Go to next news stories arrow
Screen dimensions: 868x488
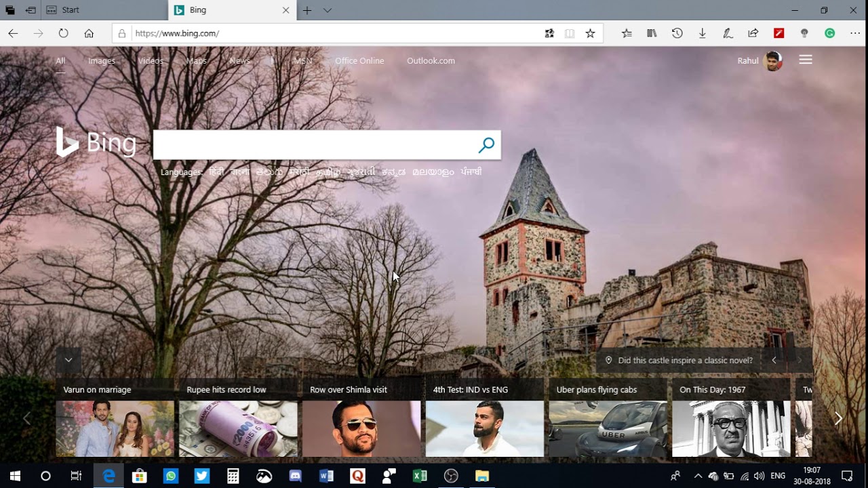coord(838,419)
